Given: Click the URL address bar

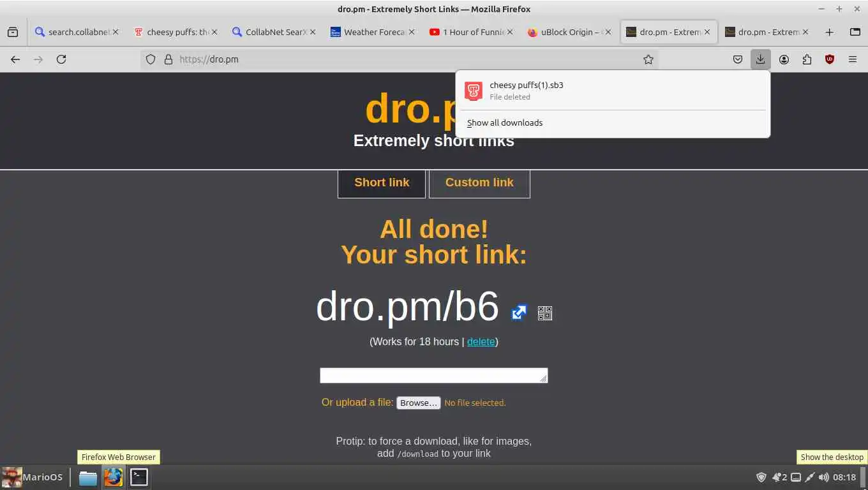Looking at the screenshot, I should [400, 59].
